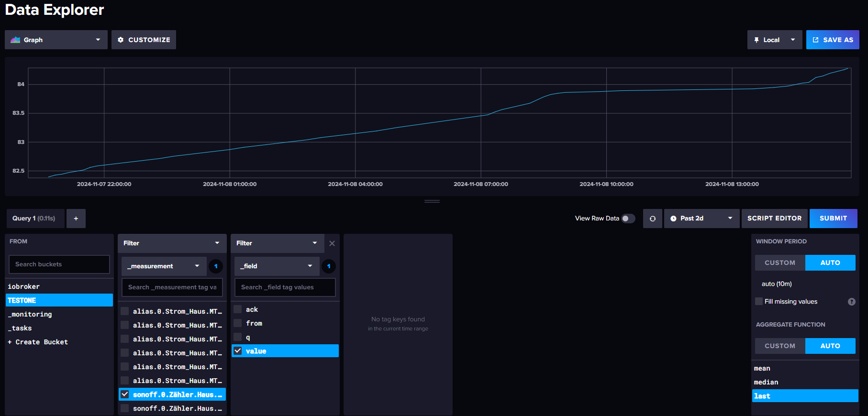
Task: Click the Customize button
Action: (x=144, y=40)
